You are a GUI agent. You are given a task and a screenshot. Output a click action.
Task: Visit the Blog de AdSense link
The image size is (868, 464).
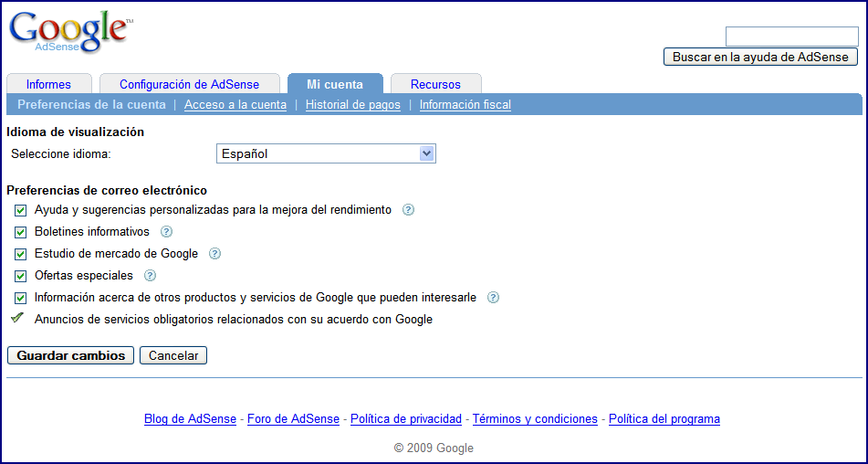click(x=190, y=418)
